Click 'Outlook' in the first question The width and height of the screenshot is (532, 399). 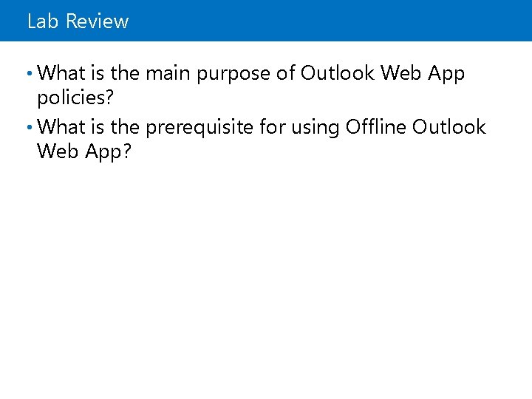click(x=337, y=73)
